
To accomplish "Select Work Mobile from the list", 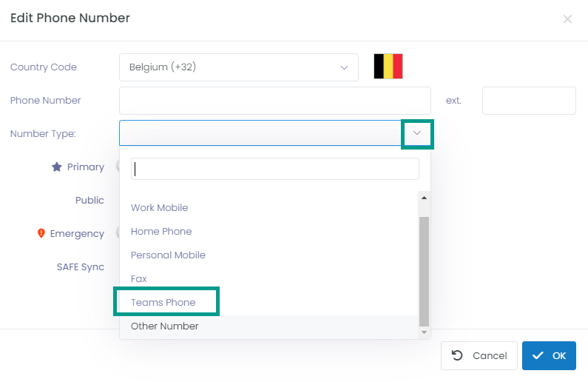I will pyautogui.click(x=159, y=207).
